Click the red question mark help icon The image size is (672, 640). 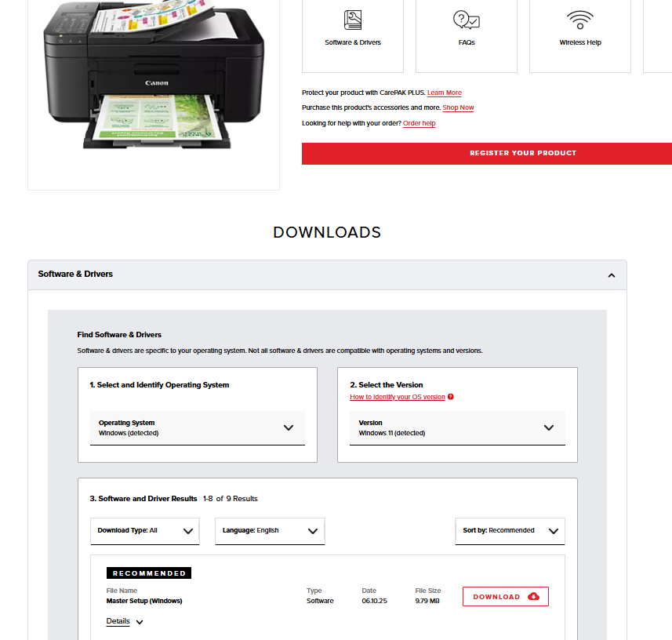point(451,397)
